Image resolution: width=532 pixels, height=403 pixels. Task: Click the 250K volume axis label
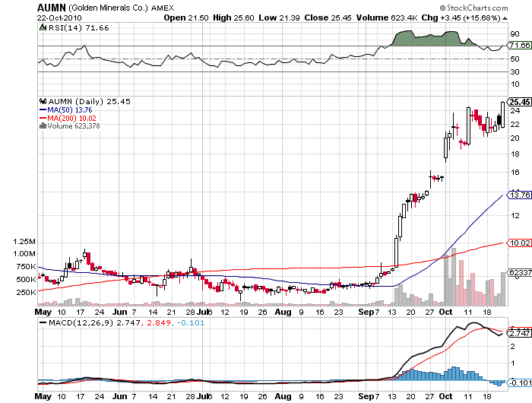pyautogui.click(x=26, y=292)
